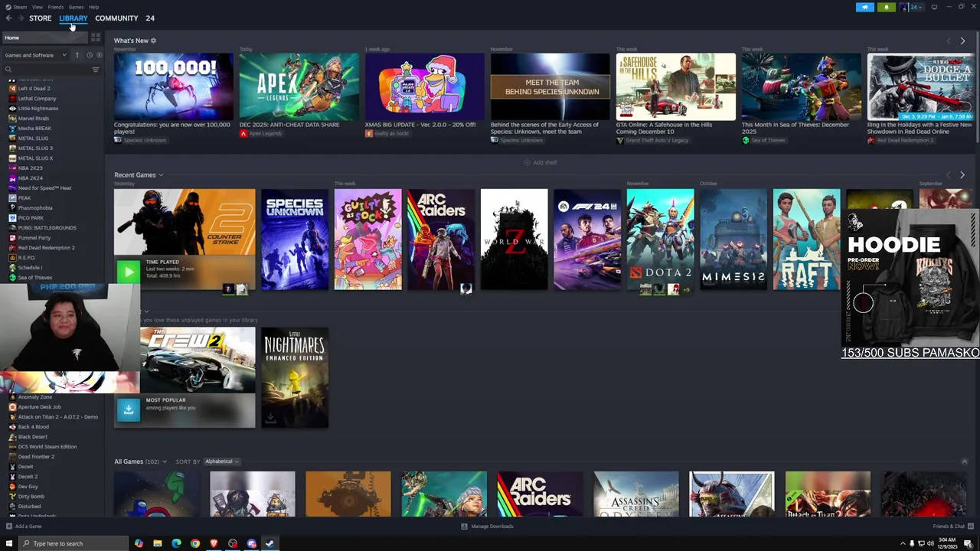The image size is (980, 551).
Task: Open the Alphabetical sort by dropdown
Action: (222, 461)
